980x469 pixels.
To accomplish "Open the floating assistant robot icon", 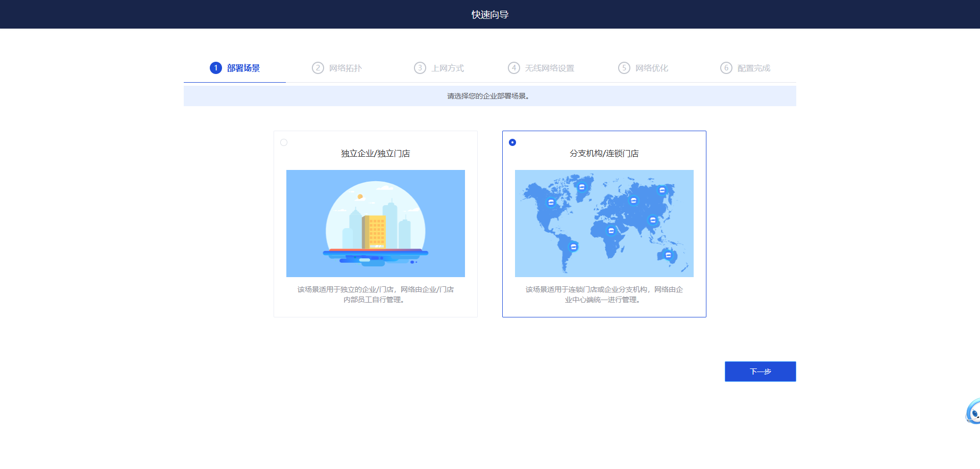I will click(973, 411).
